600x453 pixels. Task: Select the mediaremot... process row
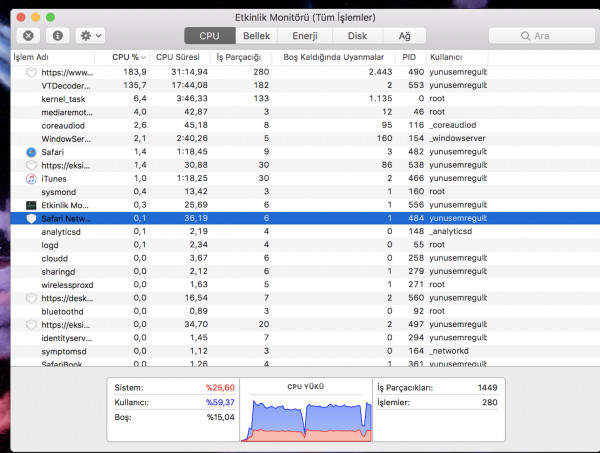305,112
